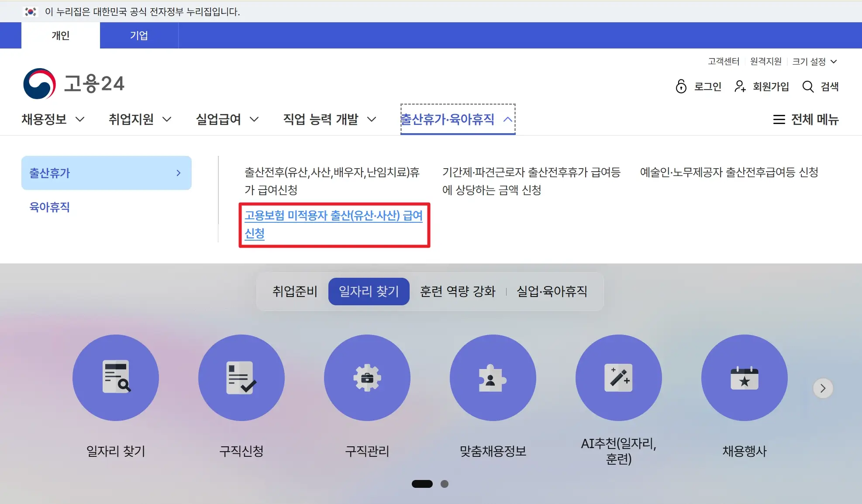Open 구직신청 via its document icon
This screenshot has width=862, height=504.
[x=241, y=378]
